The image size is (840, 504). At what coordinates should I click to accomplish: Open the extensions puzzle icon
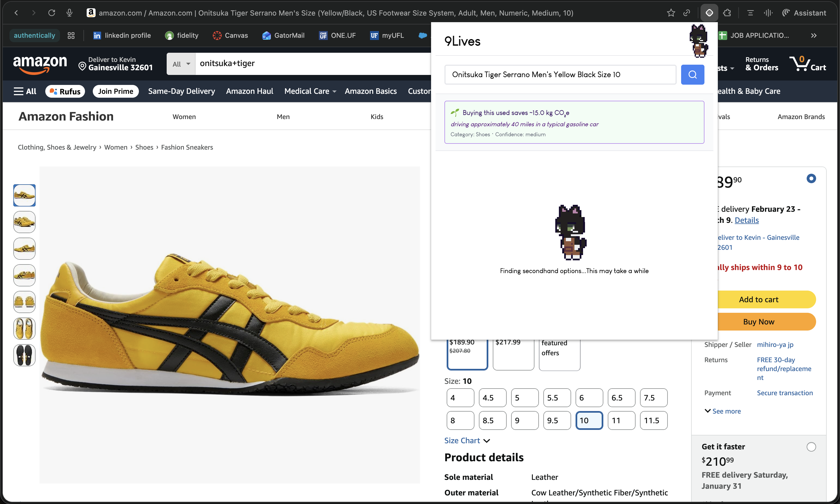tap(727, 13)
